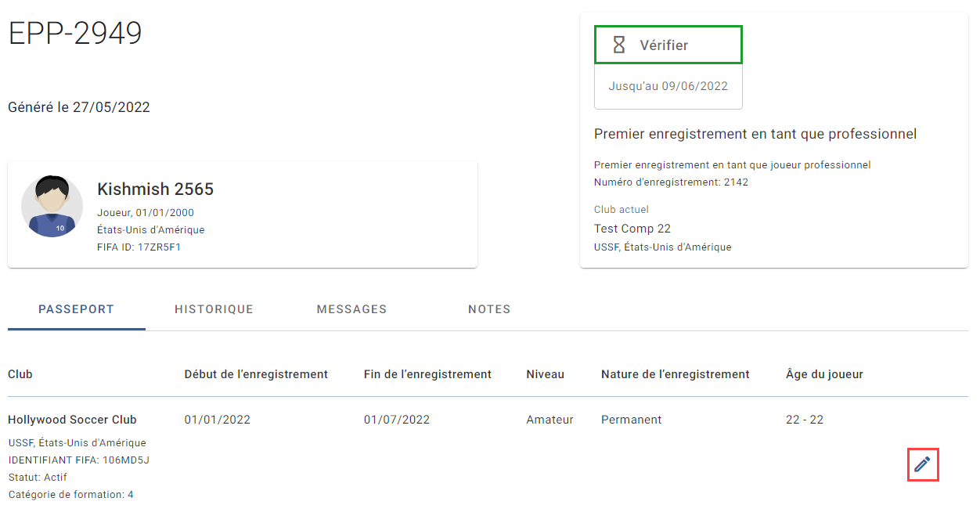The height and width of the screenshot is (523, 980).
Task: Switch to the Passeport tab
Action: (77, 309)
